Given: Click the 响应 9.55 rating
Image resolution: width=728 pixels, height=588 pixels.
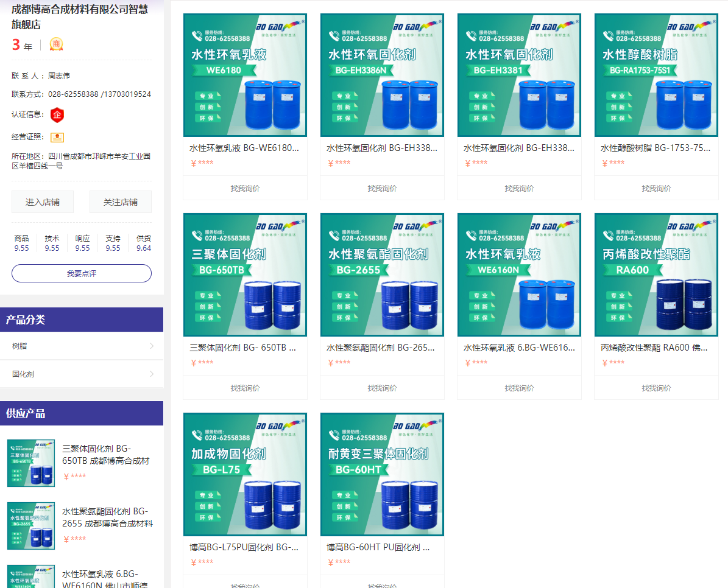Looking at the screenshot, I should coord(83,243).
